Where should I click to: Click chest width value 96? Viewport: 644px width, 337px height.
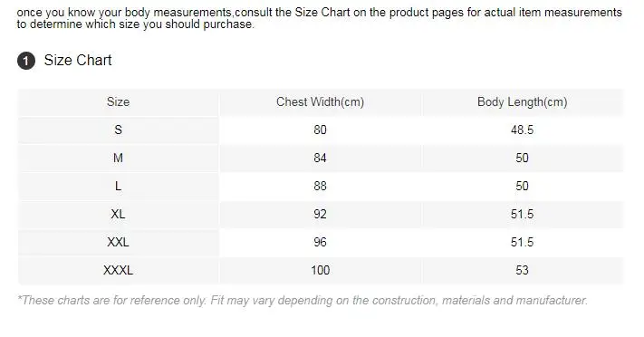tap(320, 242)
